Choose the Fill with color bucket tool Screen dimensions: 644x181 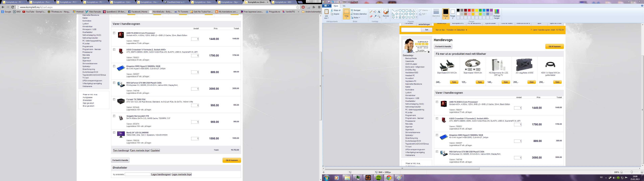[x=375, y=12]
